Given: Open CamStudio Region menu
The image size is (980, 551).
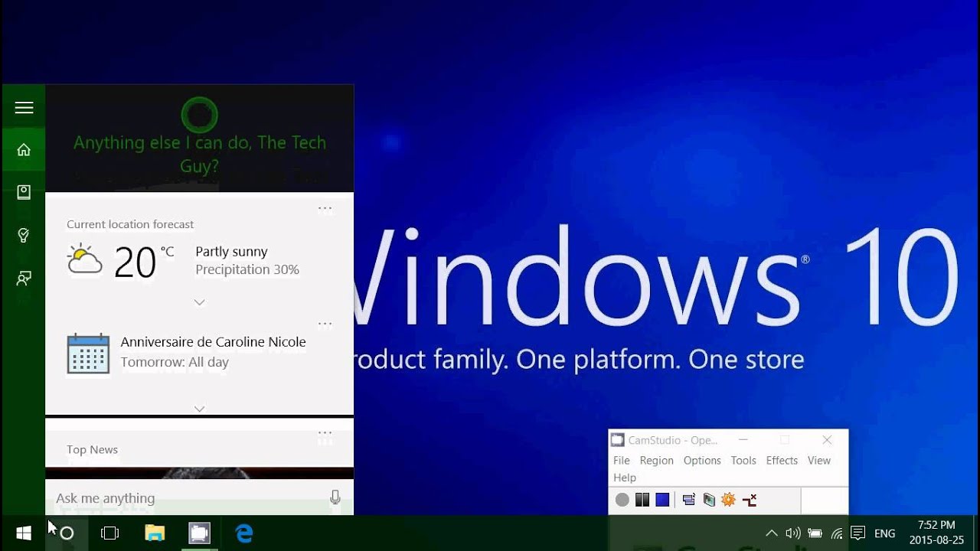Looking at the screenshot, I should 656,460.
